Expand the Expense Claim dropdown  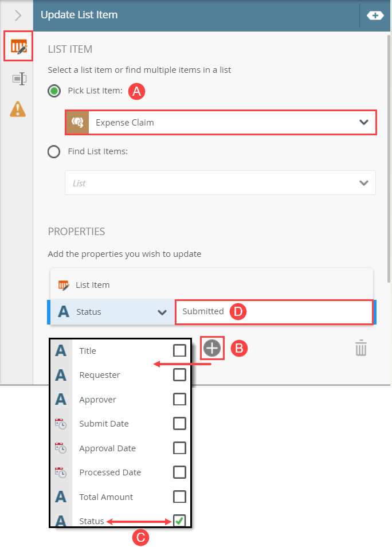[x=363, y=122]
